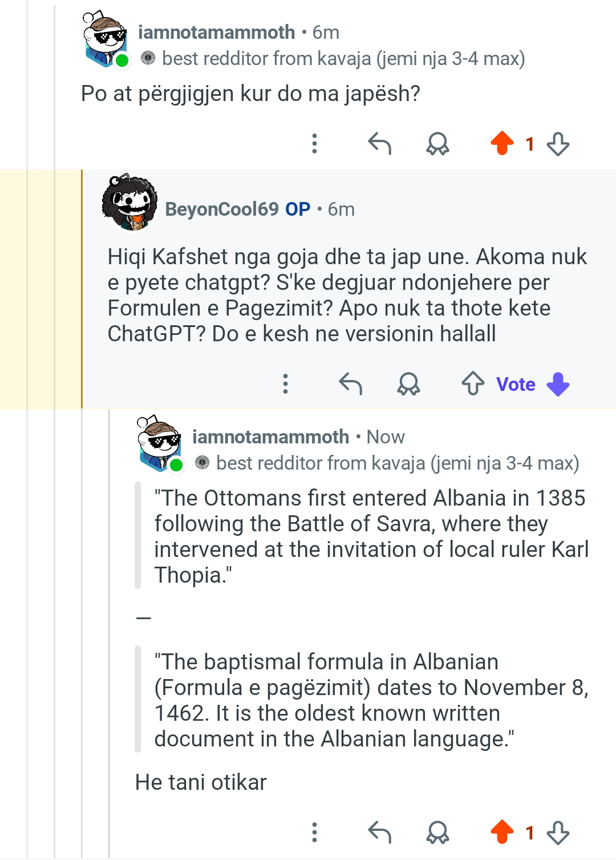This screenshot has height=860, width=616.
Task: Downvote the first iamnotamammoth comment
Action: [x=558, y=143]
